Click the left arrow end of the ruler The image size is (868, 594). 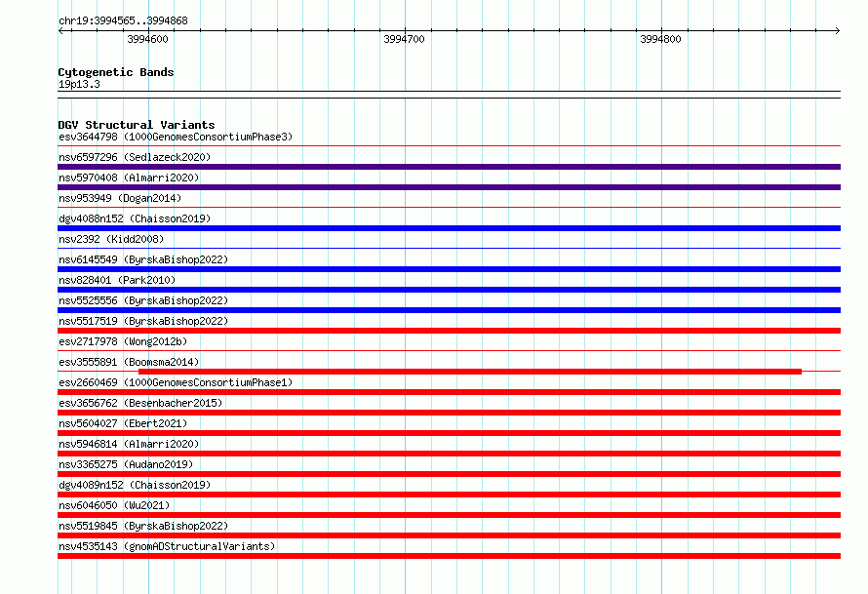point(60,31)
